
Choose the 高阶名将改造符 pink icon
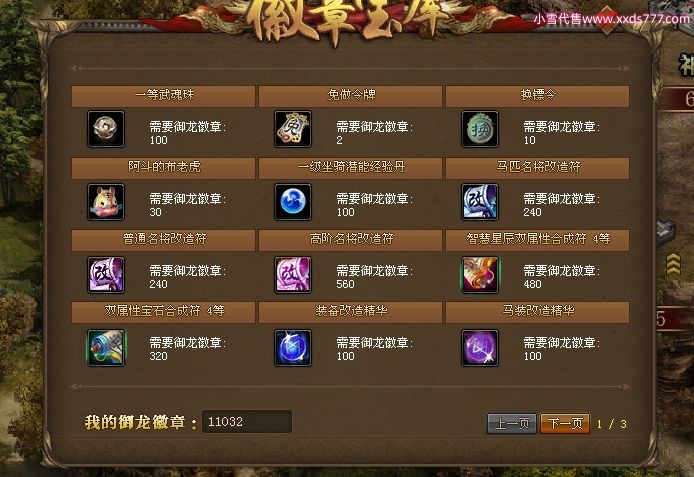coord(293,275)
